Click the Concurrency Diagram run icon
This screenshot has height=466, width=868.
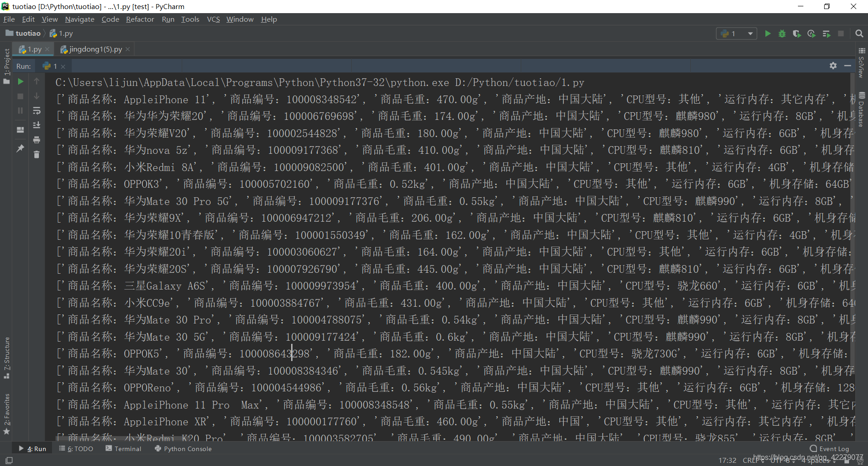coord(826,33)
